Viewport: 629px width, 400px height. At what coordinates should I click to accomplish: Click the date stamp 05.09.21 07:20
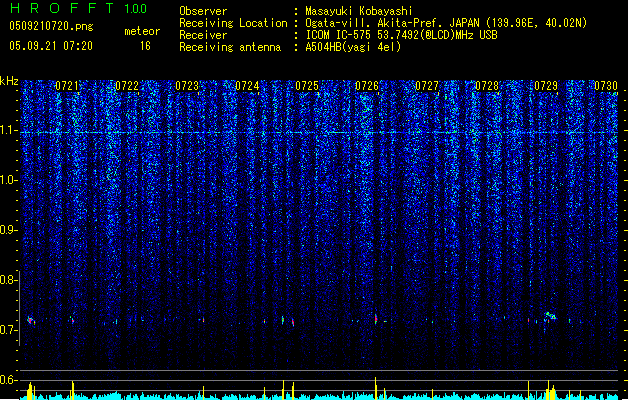[51, 46]
